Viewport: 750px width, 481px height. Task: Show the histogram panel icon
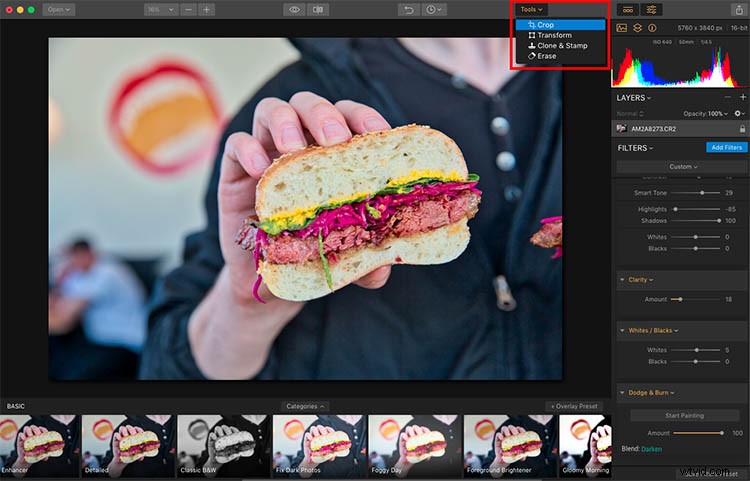[621, 28]
